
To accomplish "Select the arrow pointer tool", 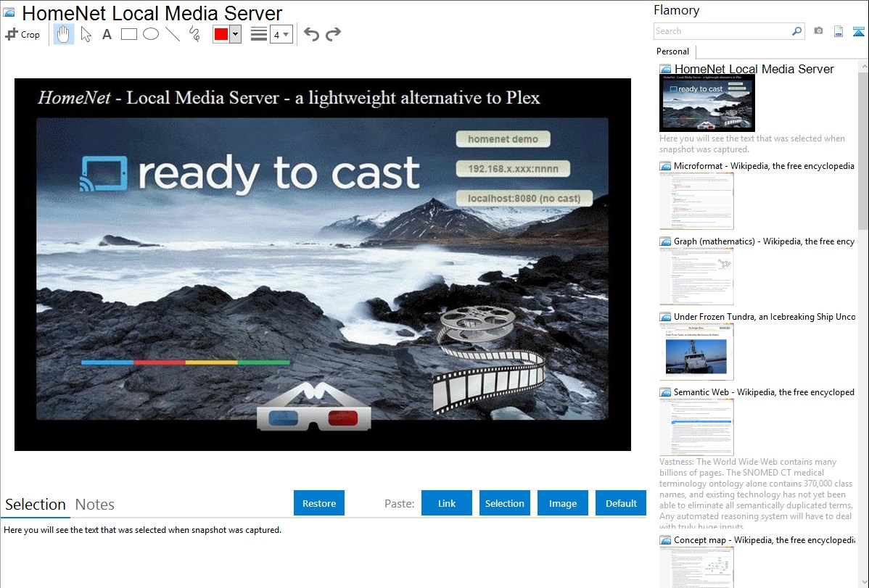I will pos(86,34).
